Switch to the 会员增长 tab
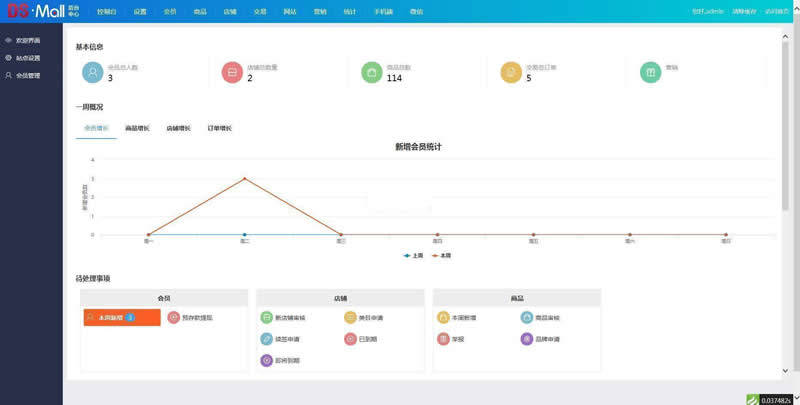800x405 pixels. coord(96,128)
